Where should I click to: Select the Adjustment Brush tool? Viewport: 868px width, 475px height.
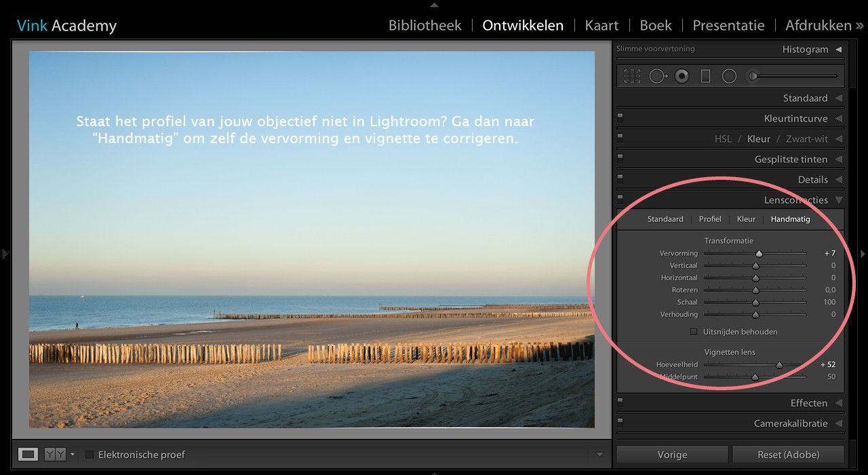(754, 75)
